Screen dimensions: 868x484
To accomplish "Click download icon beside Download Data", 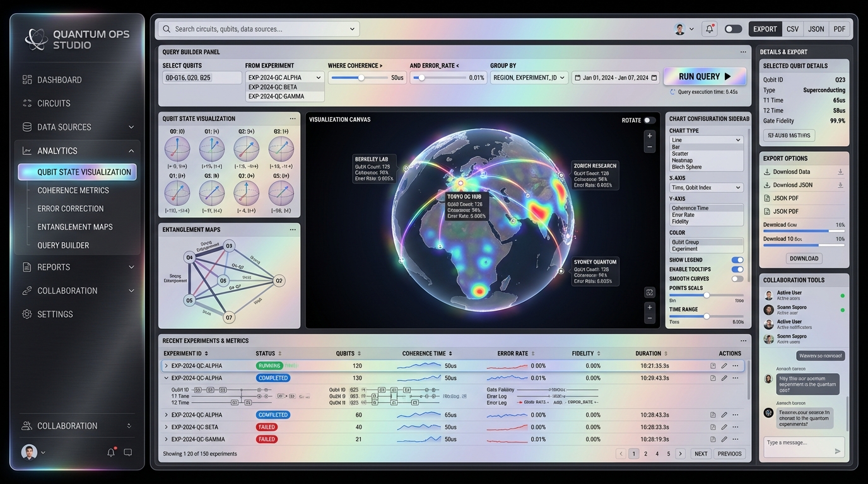I will 840,171.
